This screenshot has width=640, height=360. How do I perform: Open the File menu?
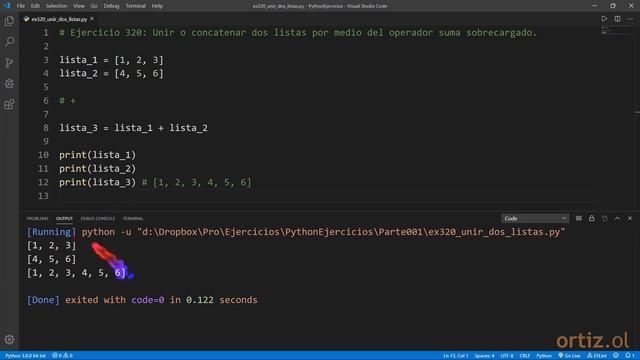pyautogui.click(x=20, y=6)
